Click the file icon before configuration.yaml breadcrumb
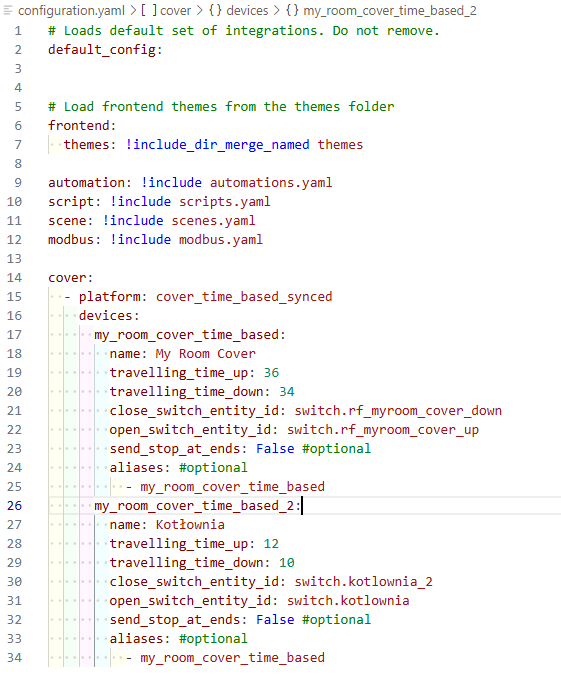The width and height of the screenshot is (561, 680). pyautogui.click(x=8, y=10)
